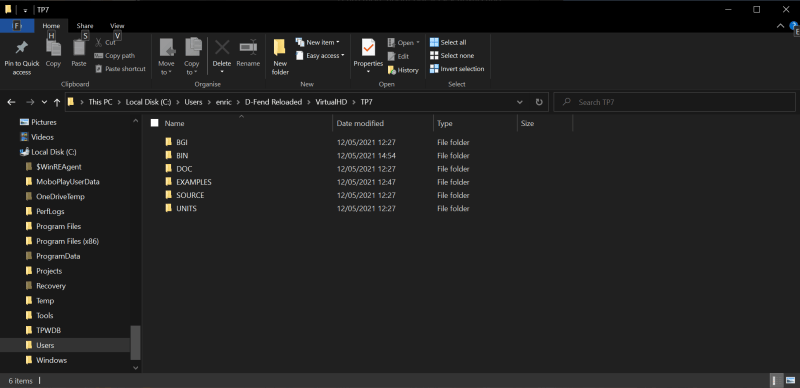
Task: Select the Program Files (x86) folder in tree
Action: (67, 241)
